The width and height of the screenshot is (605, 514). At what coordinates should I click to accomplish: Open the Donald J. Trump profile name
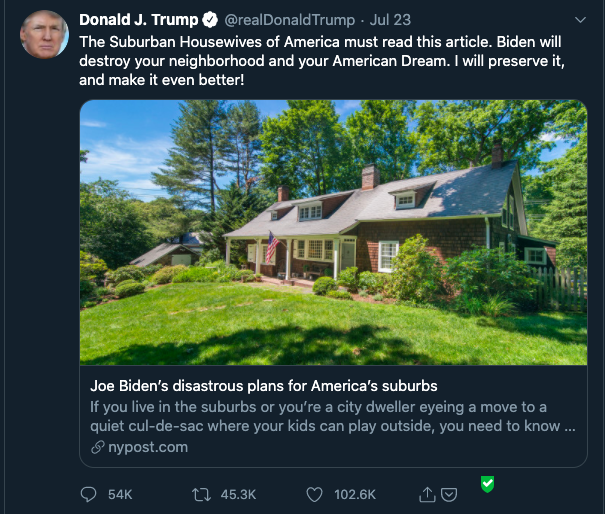[x=138, y=20]
